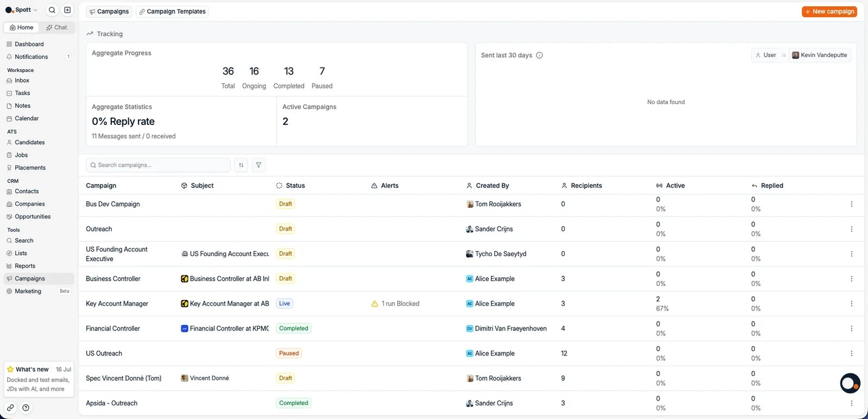Click the sort icon next to search
The height and width of the screenshot is (419, 868).
coord(241,165)
